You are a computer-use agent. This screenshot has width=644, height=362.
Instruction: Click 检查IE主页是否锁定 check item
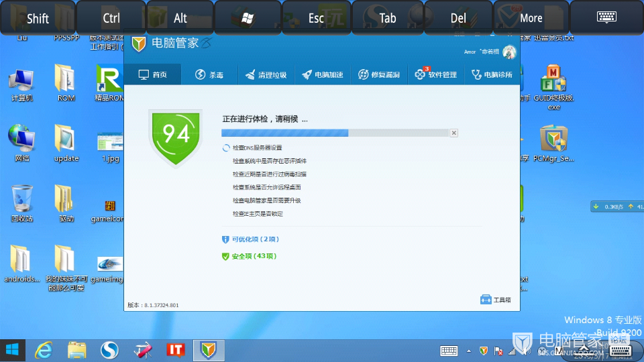click(x=258, y=214)
